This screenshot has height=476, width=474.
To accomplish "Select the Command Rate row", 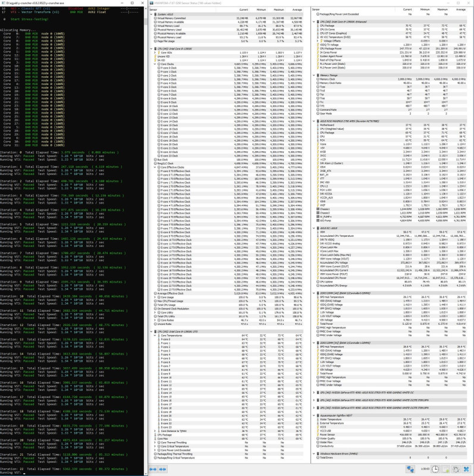I will point(391,109).
